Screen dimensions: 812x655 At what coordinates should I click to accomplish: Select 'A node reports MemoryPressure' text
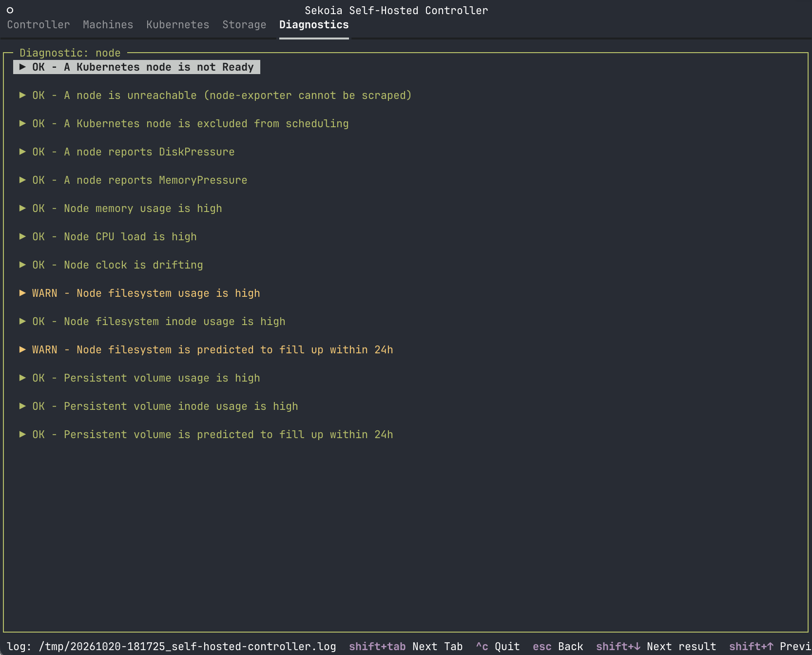pyautogui.click(x=155, y=180)
